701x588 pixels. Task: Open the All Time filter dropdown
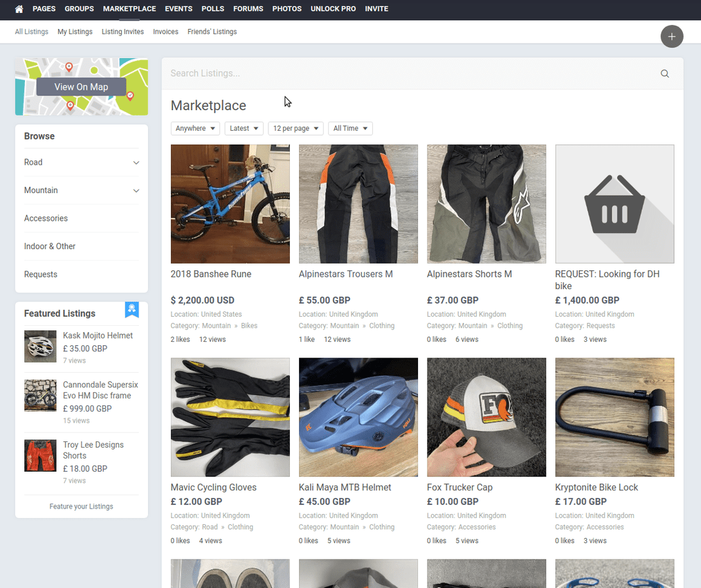[350, 129]
